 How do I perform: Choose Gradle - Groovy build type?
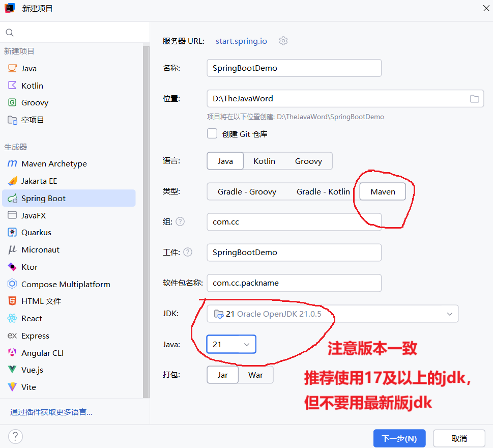[247, 191]
